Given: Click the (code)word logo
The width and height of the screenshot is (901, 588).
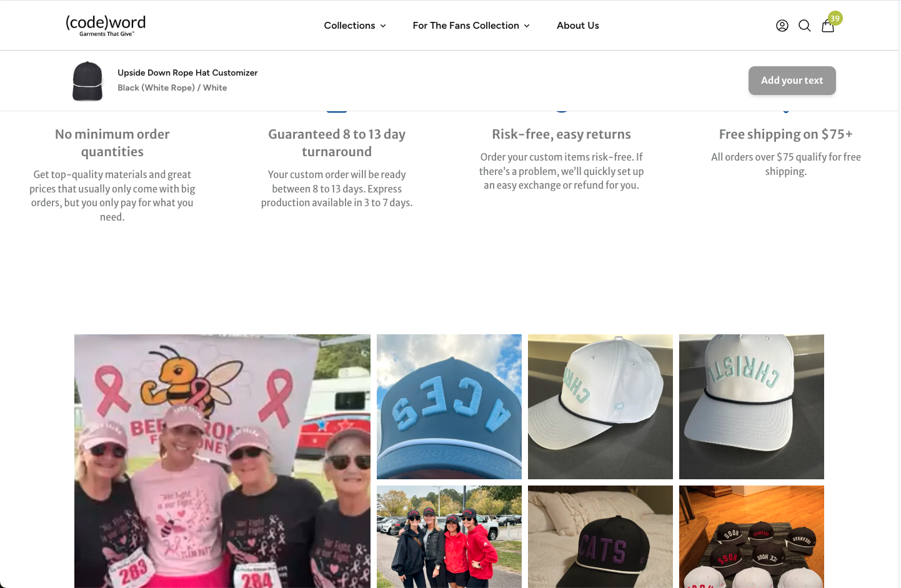Looking at the screenshot, I should [x=106, y=25].
